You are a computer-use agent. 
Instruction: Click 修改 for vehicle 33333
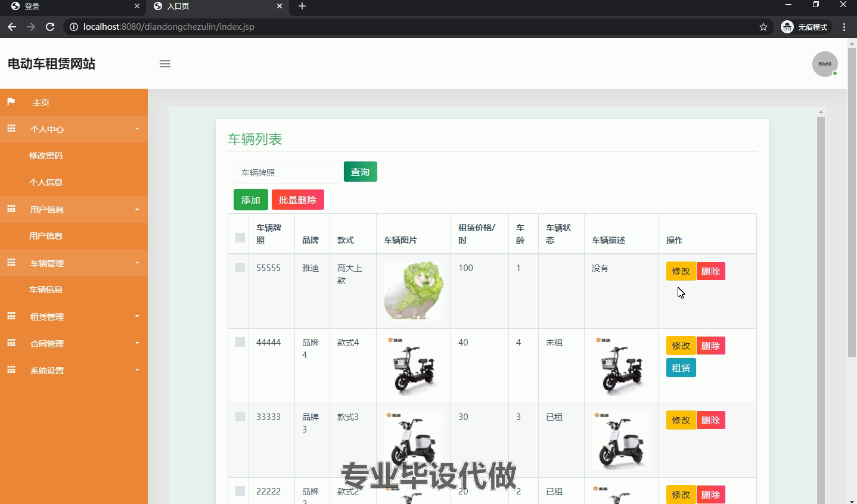point(681,420)
